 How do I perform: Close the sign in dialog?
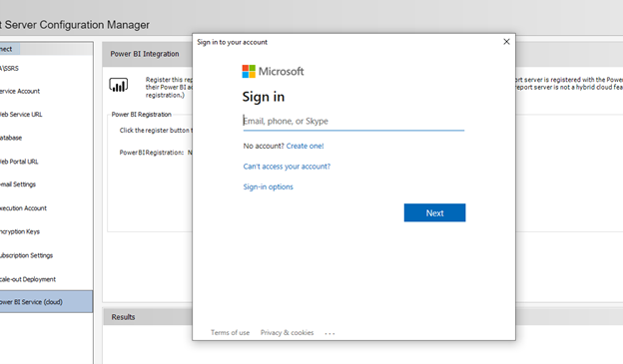[x=506, y=42]
